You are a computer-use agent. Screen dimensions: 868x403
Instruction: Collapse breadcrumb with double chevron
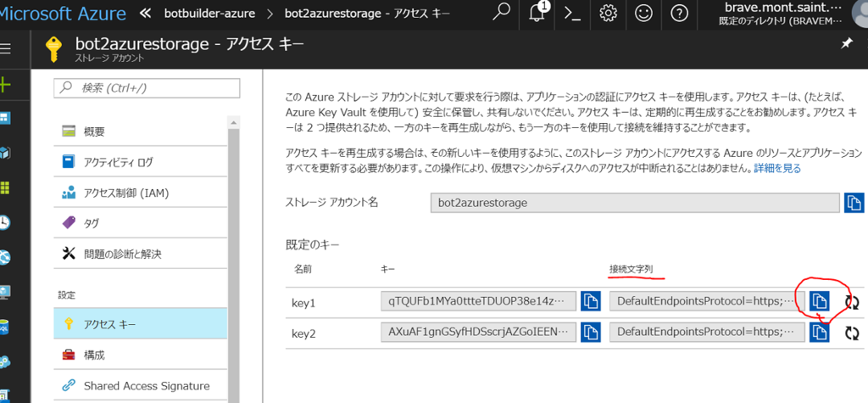click(x=146, y=13)
